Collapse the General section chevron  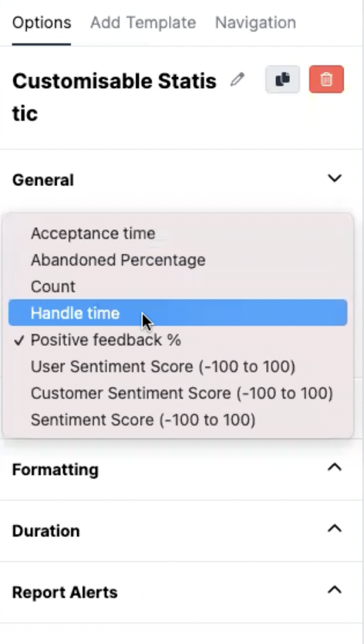[335, 178]
